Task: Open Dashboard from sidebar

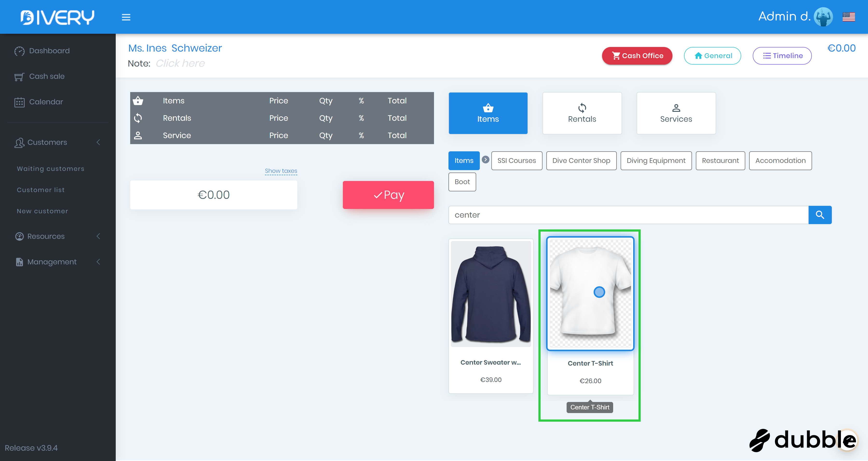Action: [x=49, y=51]
